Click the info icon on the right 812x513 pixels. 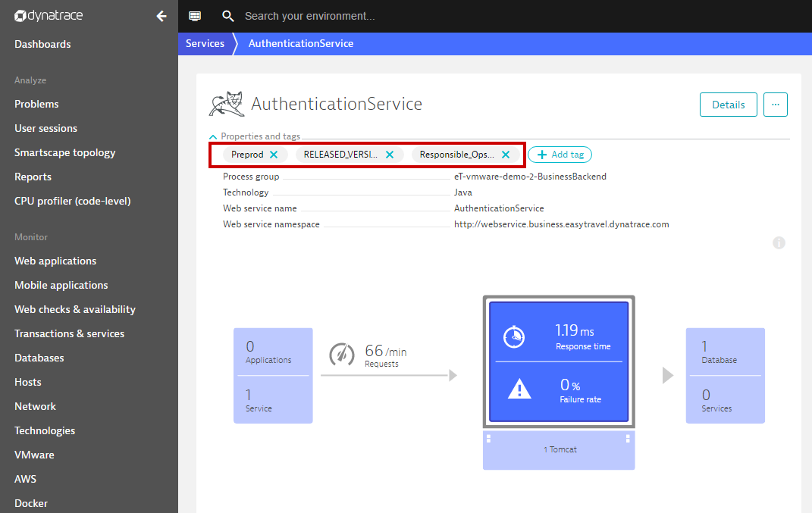click(779, 242)
